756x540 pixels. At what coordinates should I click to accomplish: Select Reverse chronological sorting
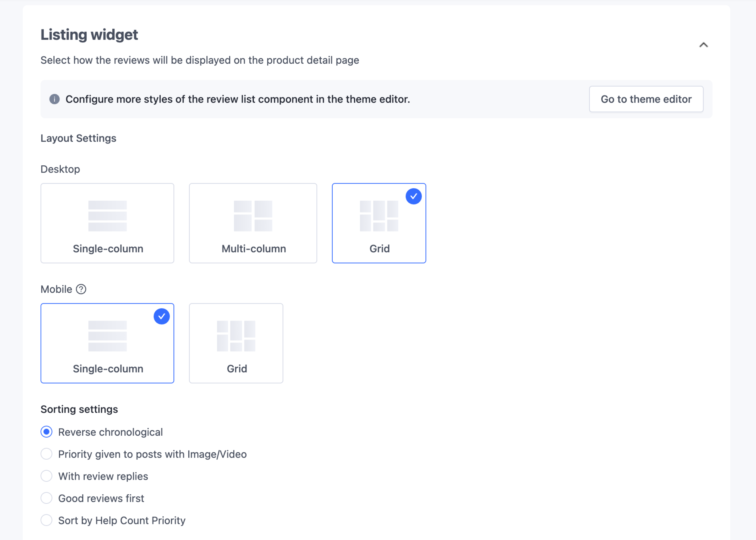(47, 432)
